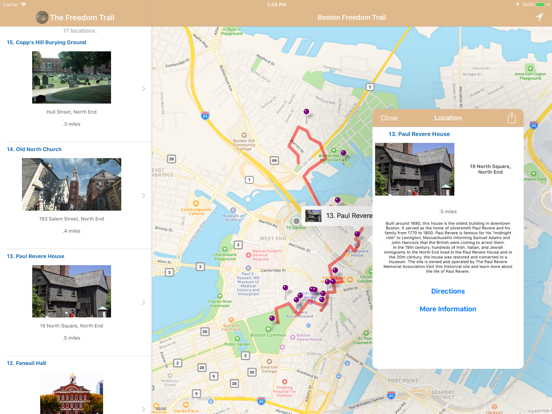This screenshot has height=414, width=552.
Task: Tap Old North Church photo
Action: pyautogui.click(x=71, y=184)
